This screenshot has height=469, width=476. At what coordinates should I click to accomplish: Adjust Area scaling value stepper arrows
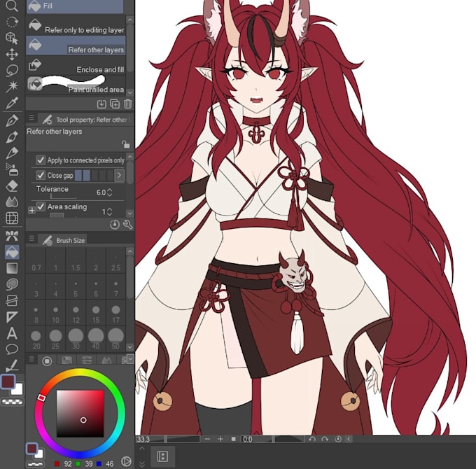(110, 211)
